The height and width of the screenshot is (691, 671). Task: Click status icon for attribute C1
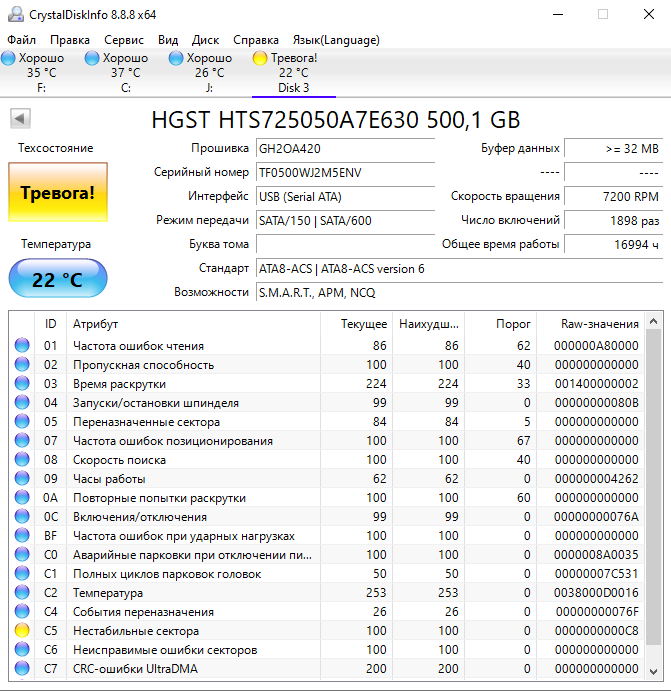click(22, 573)
